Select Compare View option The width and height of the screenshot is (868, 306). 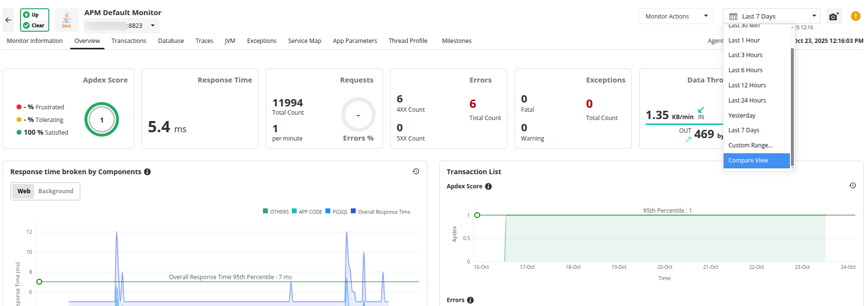pyautogui.click(x=756, y=161)
